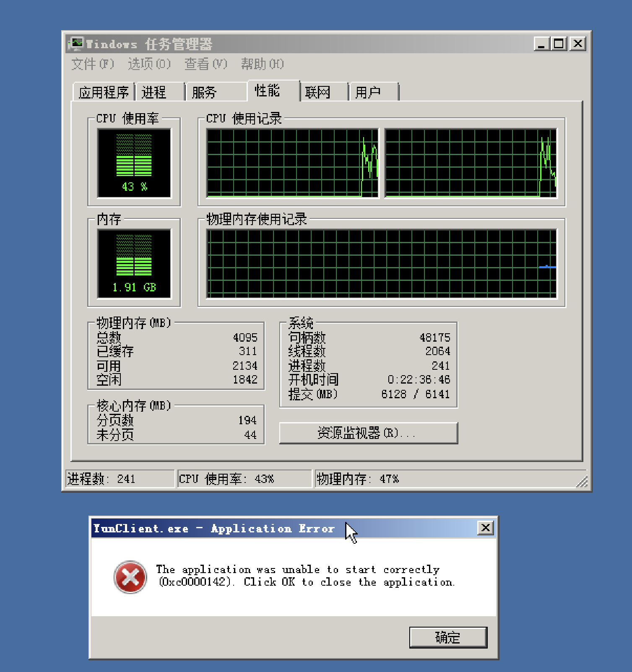Click the 句柄数 value 48175
Image resolution: width=632 pixels, height=672 pixels.
435,337
